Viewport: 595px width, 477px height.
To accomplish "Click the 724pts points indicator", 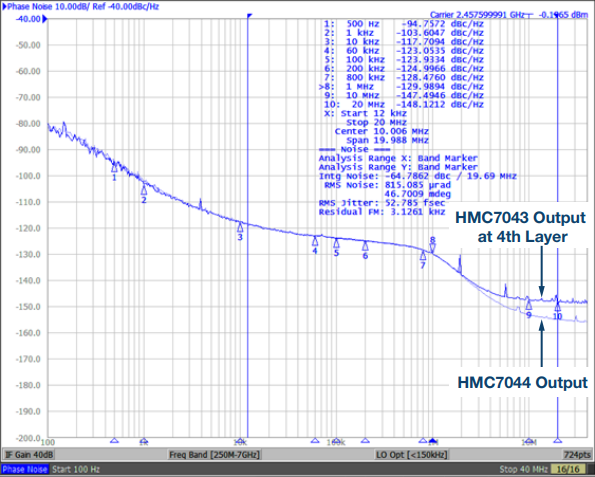I will click(578, 455).
